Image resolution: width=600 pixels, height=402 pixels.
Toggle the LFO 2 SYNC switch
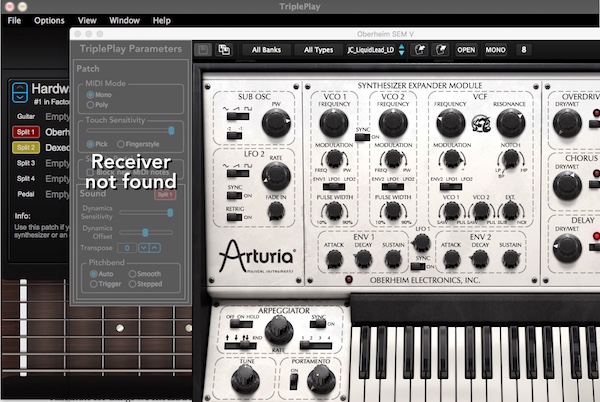[234, 195]
